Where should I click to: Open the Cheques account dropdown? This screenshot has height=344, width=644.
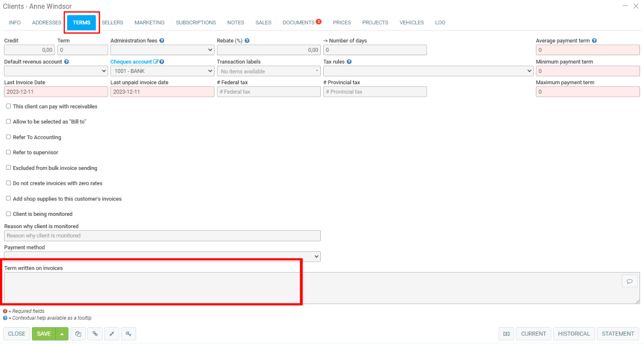(x=162, y=71)
